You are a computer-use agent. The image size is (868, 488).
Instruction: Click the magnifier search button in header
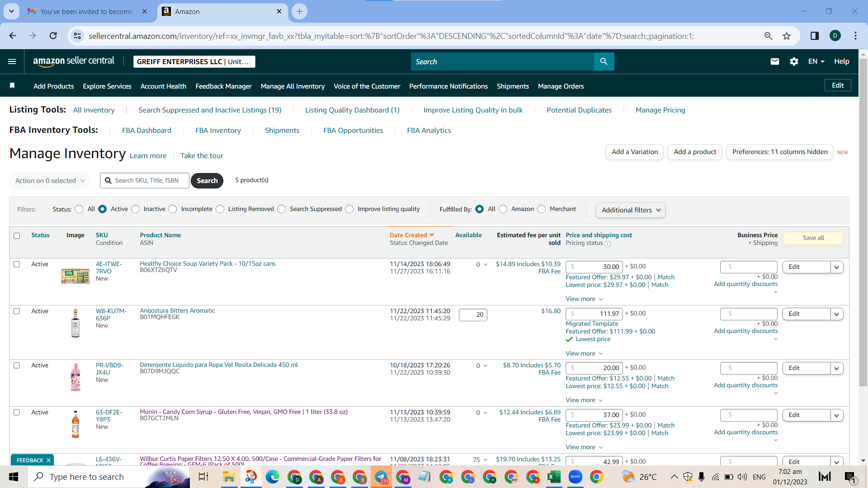click(604, 61)
